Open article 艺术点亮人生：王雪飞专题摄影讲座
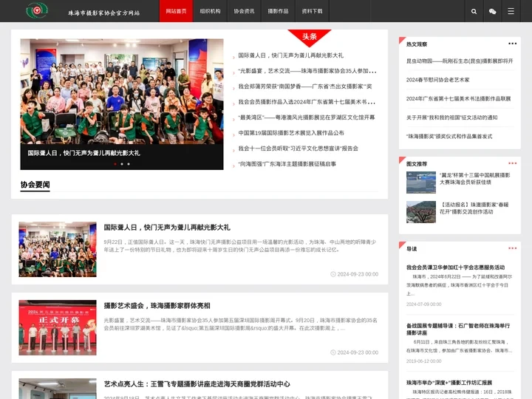 (x=197, y=384)
